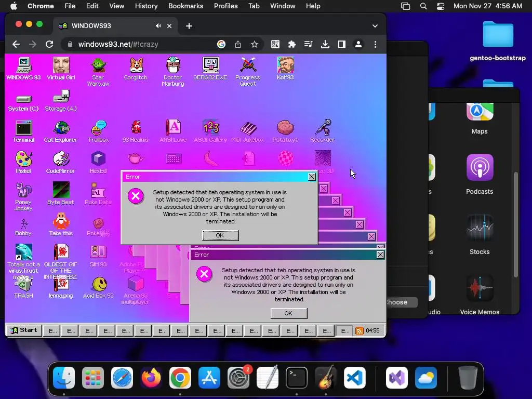Viewport: 532px width, 399px height.
Task: Open Cat Explorer icon
Action: pos(61,131)
